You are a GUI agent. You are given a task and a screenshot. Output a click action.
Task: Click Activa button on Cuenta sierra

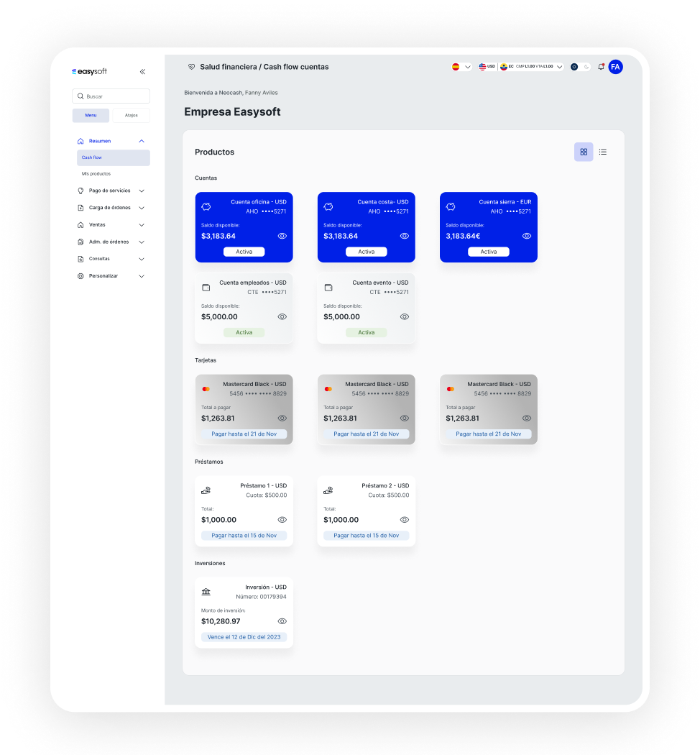tap(488, 252)
